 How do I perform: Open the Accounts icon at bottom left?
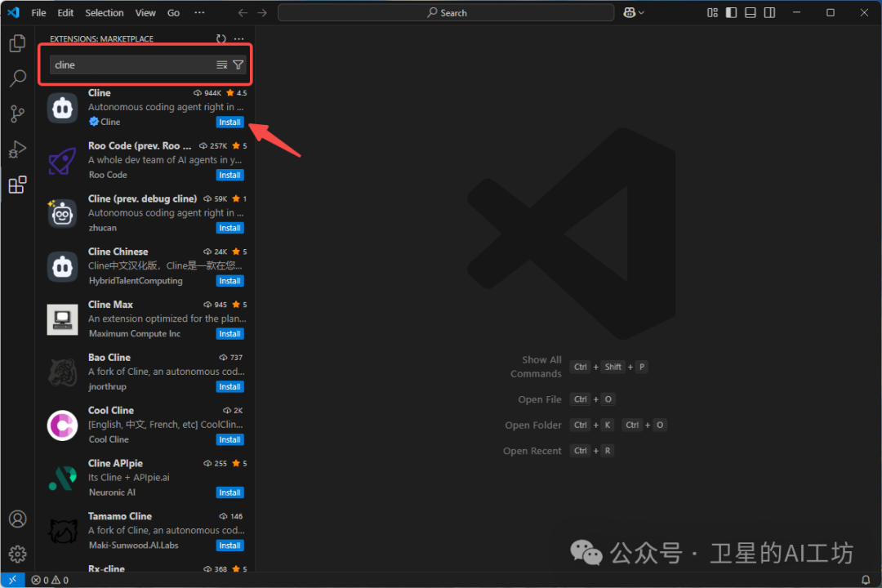(17, 519)
